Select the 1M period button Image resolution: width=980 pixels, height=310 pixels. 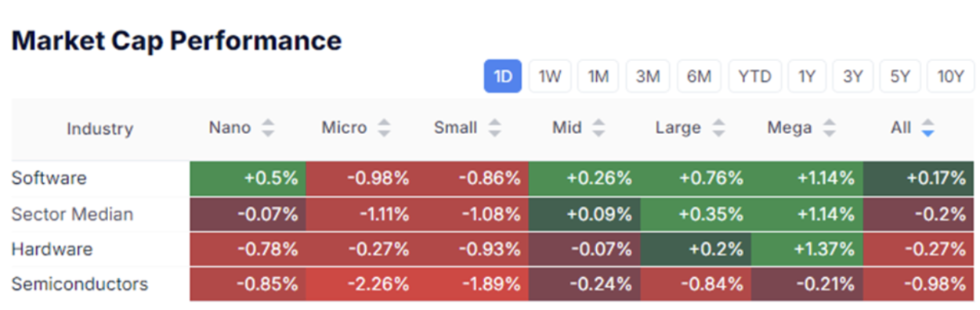598,77
